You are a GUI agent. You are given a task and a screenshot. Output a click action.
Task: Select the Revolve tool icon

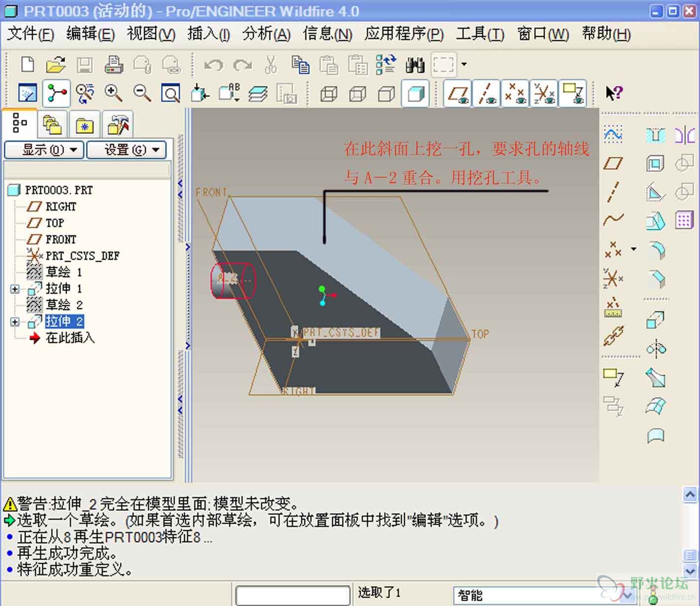(x=656, y=349)
